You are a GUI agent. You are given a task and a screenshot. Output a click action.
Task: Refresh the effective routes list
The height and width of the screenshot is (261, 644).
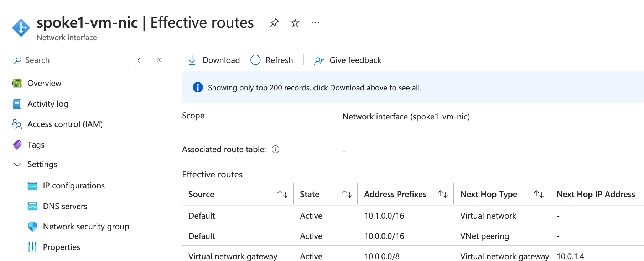tap(272, 60)
